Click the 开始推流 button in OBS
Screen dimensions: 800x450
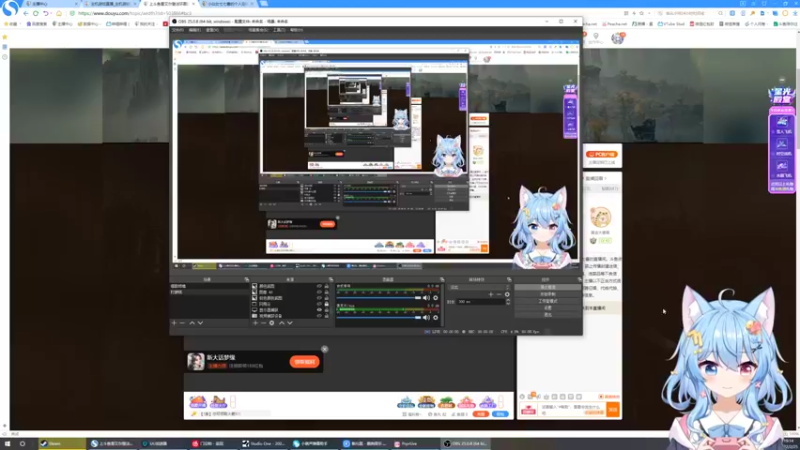pyautogui.click(x=547, y=287)
